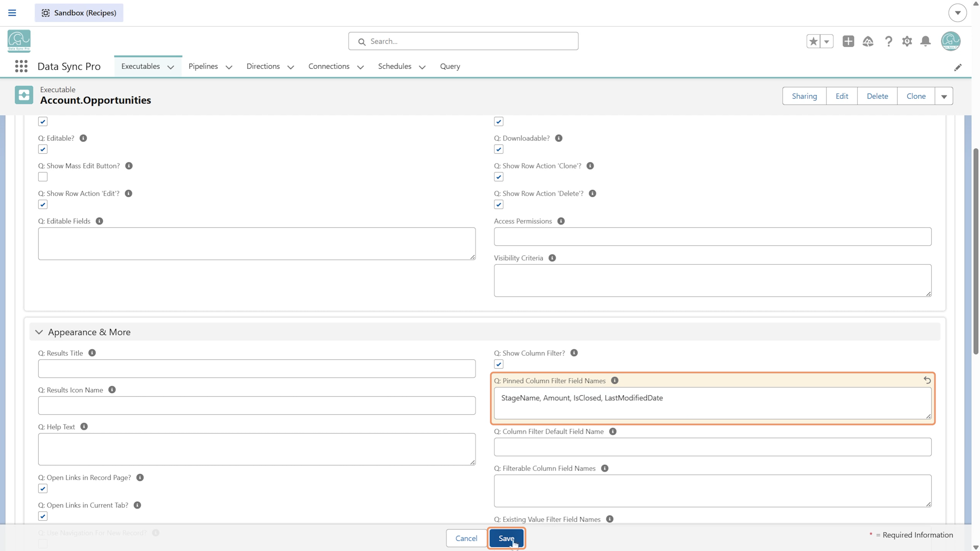Switch to the Directions tab
Viewport: 980px width, 551px height.
point(263,66)
